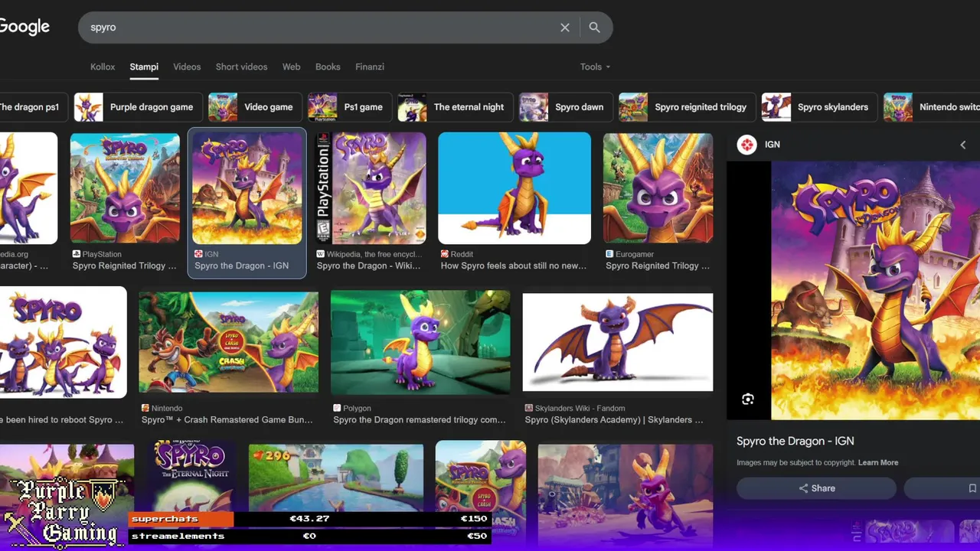Select the Spyro reignited trilogy chip
Screen dimensions: 980x551
688,107
